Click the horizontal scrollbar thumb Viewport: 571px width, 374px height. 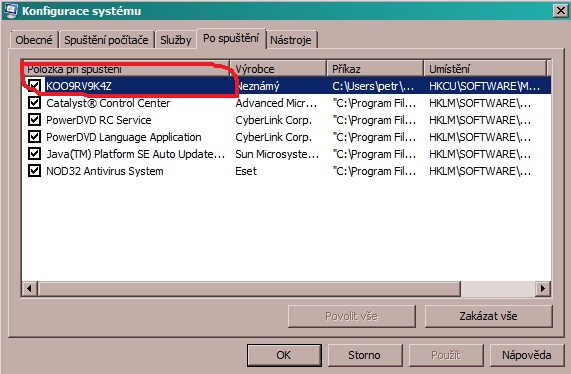click(249, 289)
